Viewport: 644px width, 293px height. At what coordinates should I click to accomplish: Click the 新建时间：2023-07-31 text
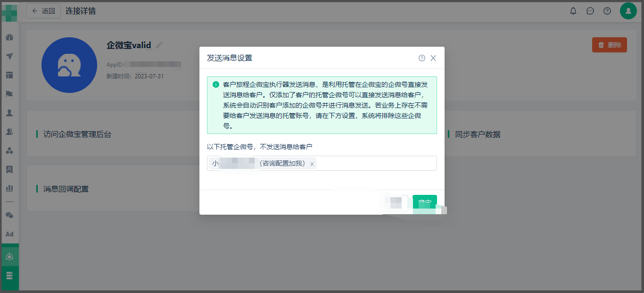[135, 76]
